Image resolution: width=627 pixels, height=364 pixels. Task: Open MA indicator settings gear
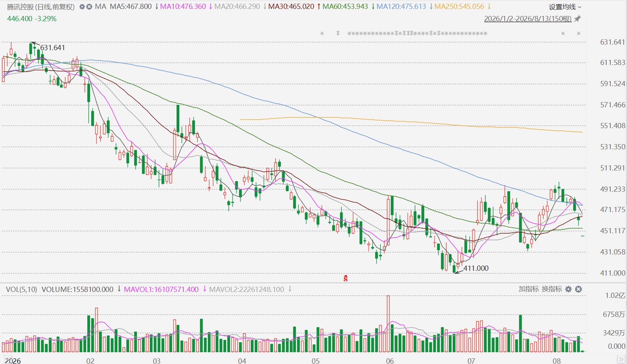click(82, 7)
